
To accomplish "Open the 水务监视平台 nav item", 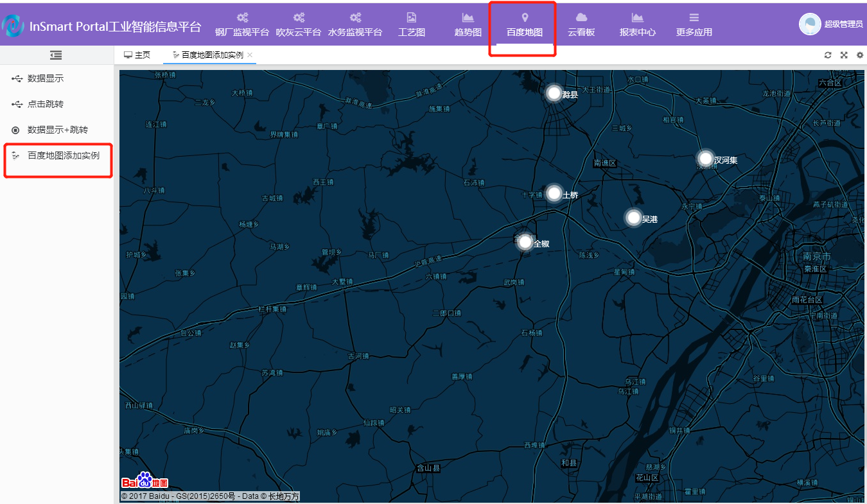I will point(355,24).
